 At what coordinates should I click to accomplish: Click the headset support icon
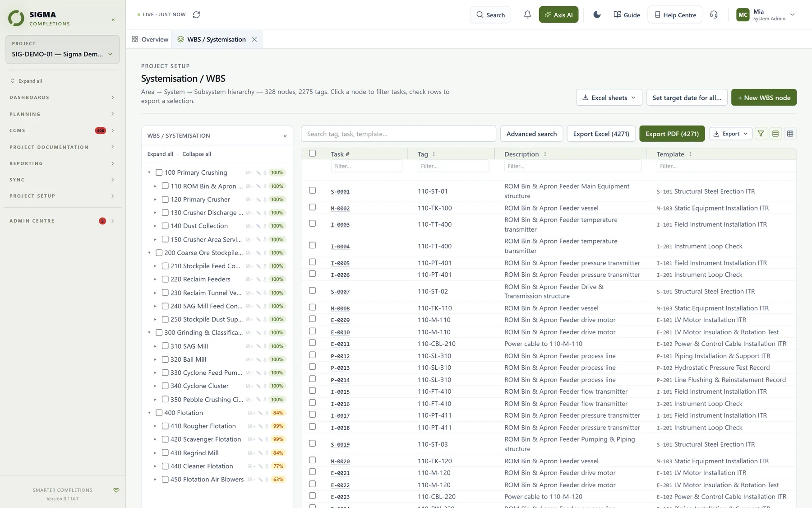pos(714,14)
